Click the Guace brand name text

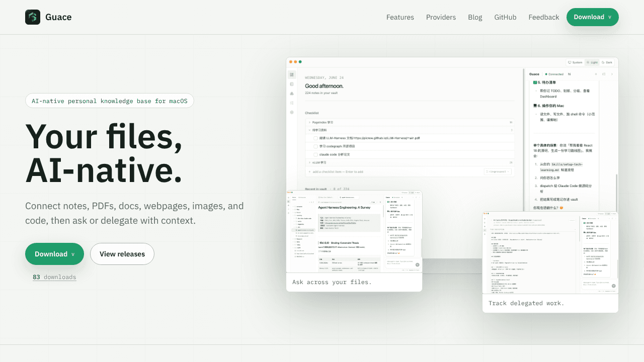(x=58, y=17)
